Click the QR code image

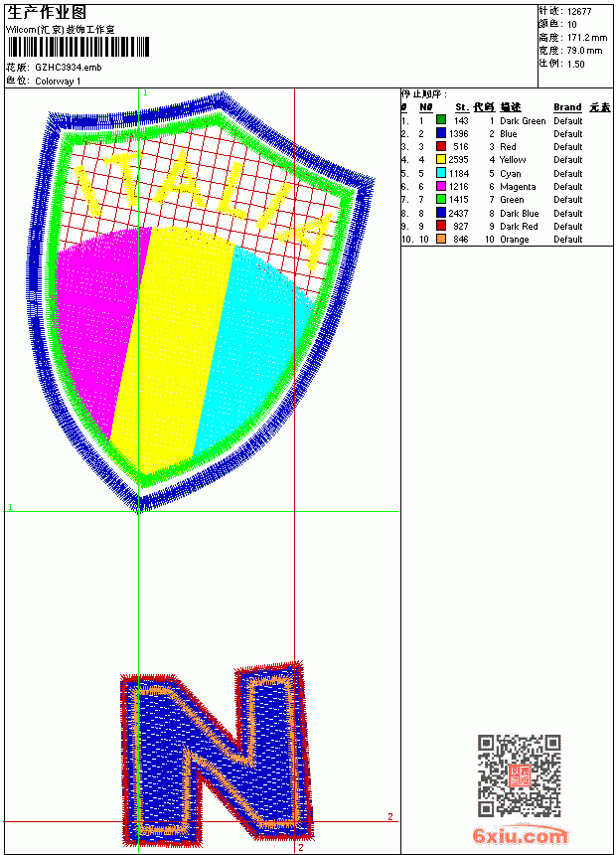[520, 775]
